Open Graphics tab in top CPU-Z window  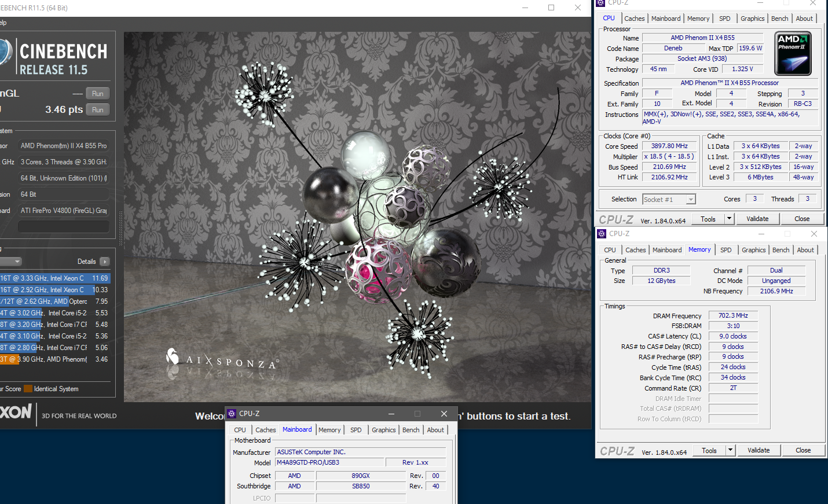(752, 19)
